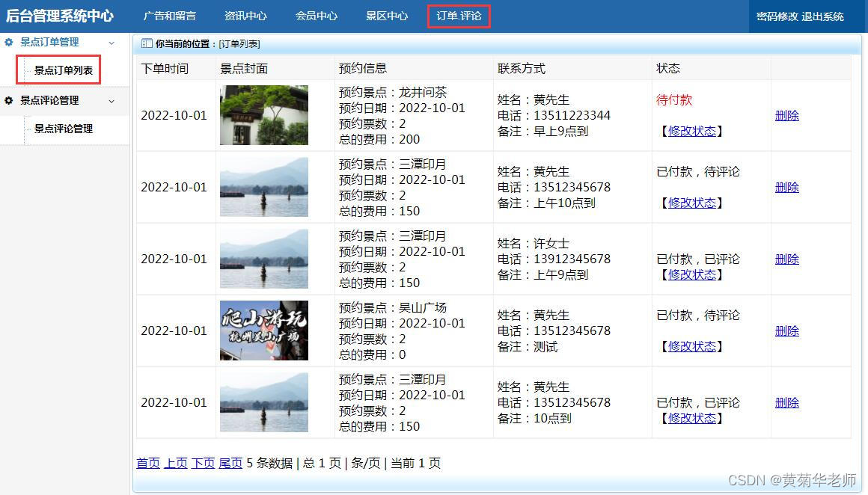Click the 后台管理系统中心 title
The height and width of the screenshot is (495, 868).
(60, 16)
